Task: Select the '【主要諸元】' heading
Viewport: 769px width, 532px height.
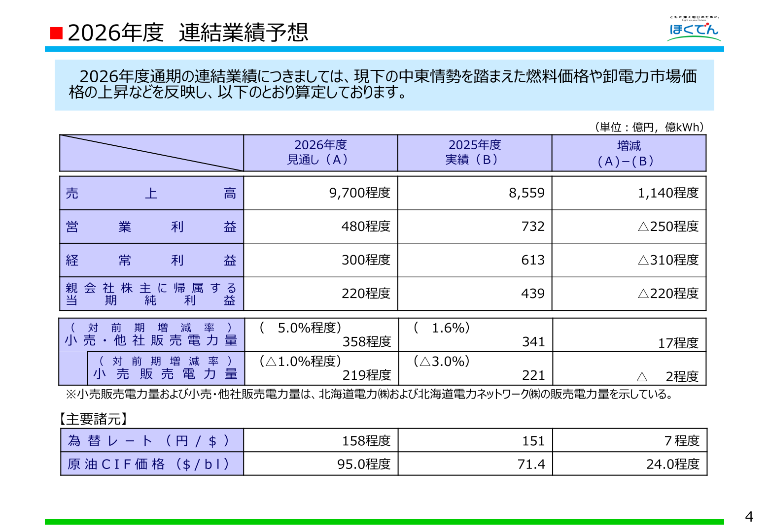Action: point(93,419)
